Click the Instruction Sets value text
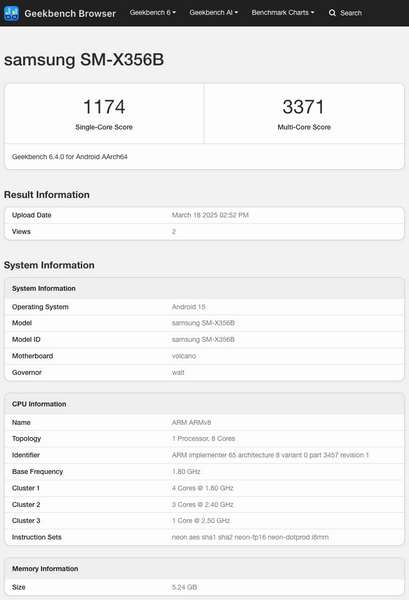 pos(250,537)
